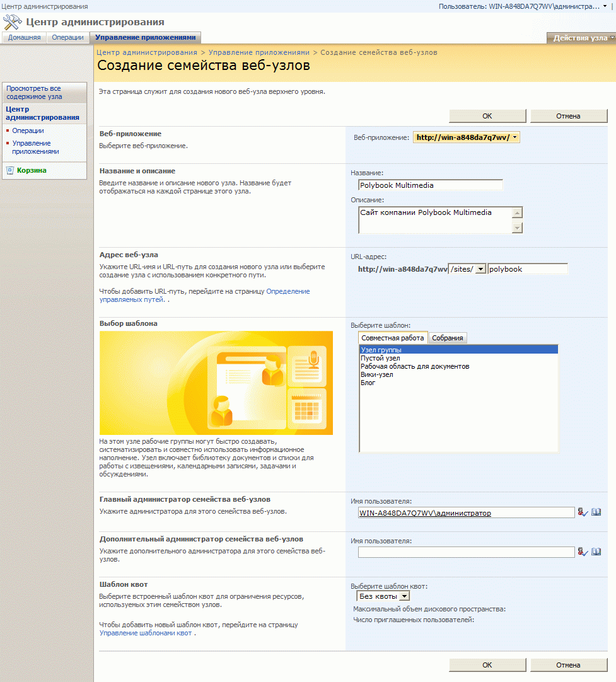Select Пустой узел template
This screenshot has width=616, height=682.
click(x=458, y=358)
